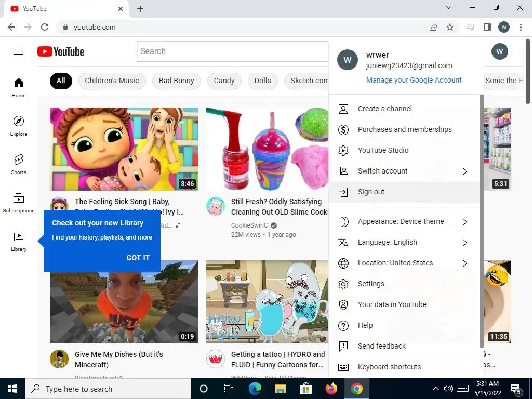This screenshot has height=399, width=532.
Task: Sign out of the account
Action: tap(404, 192)
